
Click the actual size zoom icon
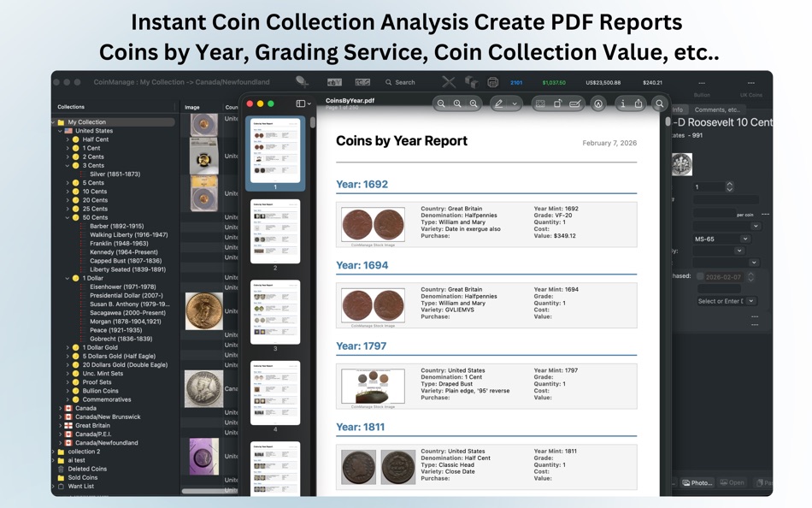(x=457, y=103)
